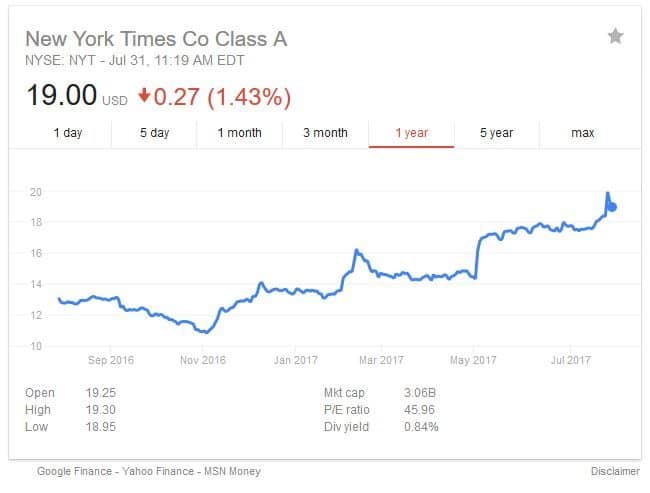This screenshot has width=650, height=493.
Task: Click the blue current price dot on chart
Action: [613, 206]
